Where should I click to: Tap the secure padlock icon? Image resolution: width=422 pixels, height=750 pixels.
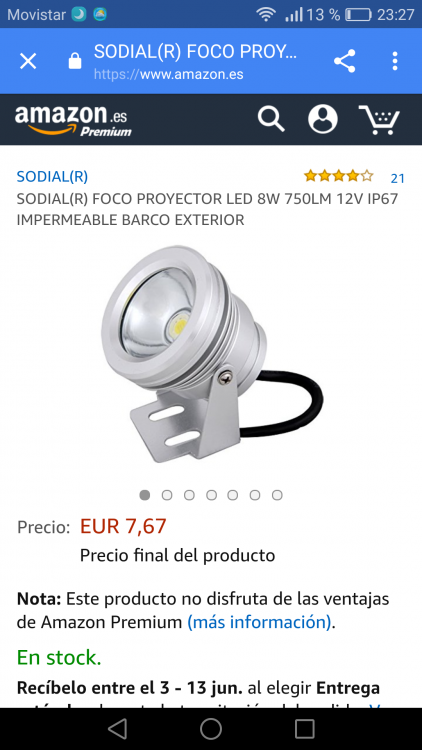75,61
